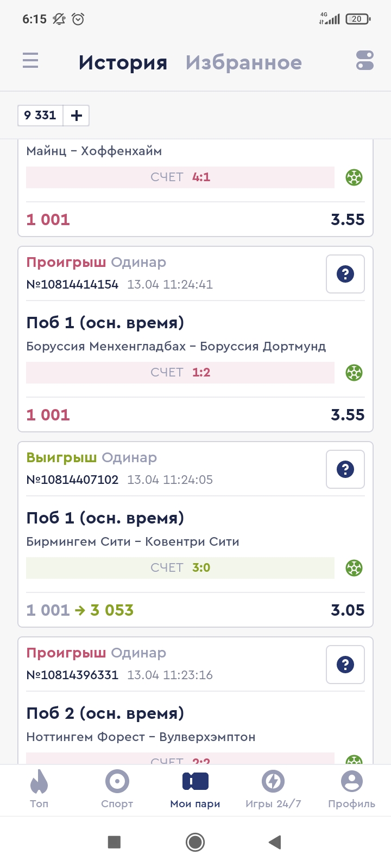Toggle the view switch icon top right

point(365,60)
